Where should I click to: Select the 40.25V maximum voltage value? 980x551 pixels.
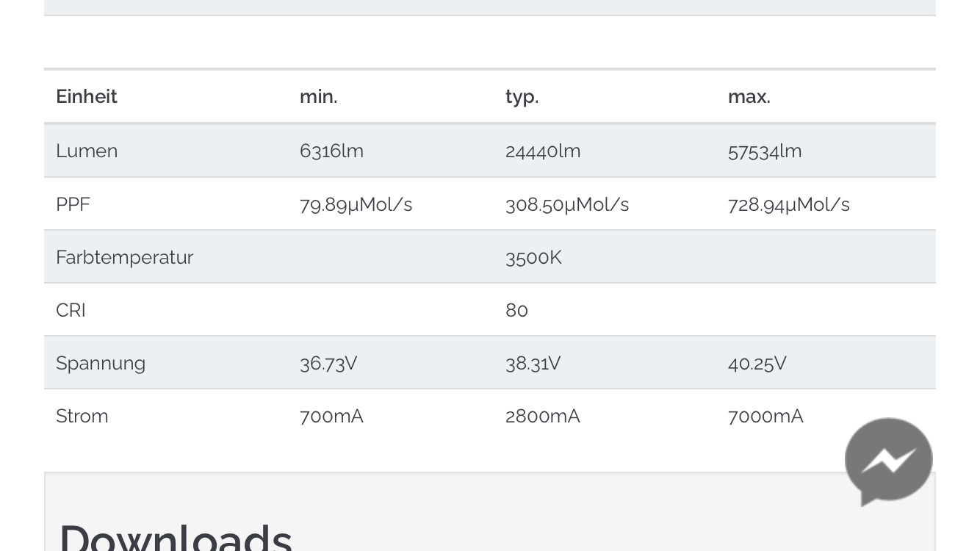pos(757,363)
